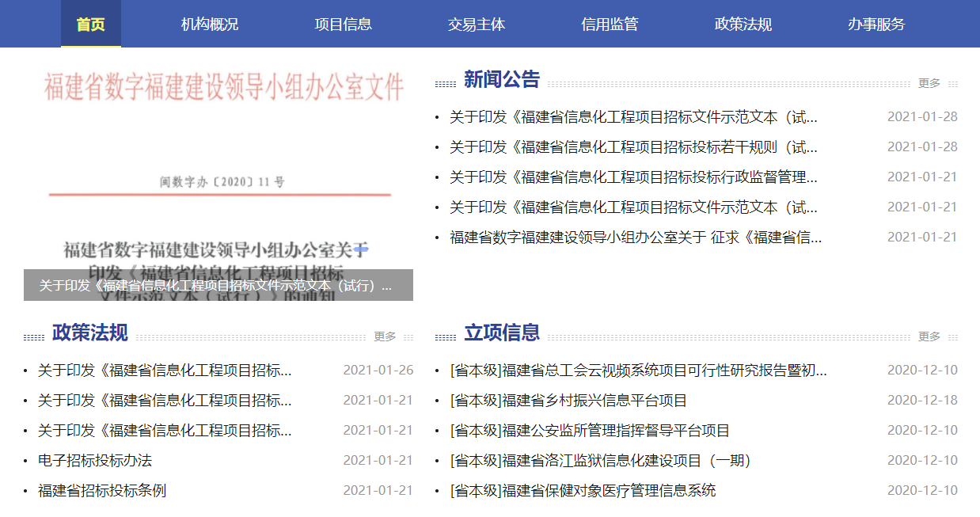Viewport: 980px width, 517px height.
Task: Open 更多 for 立项信息 section
Action: [x=929, y=336]
